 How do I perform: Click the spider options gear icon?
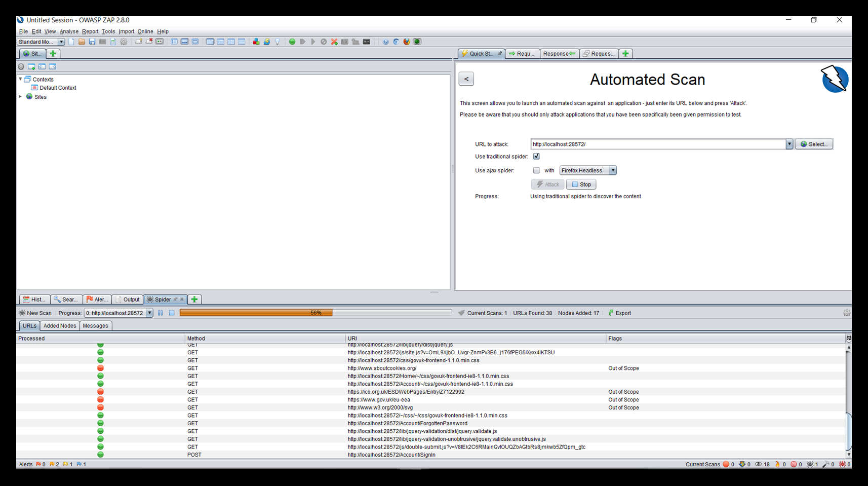tap(847, 313)
